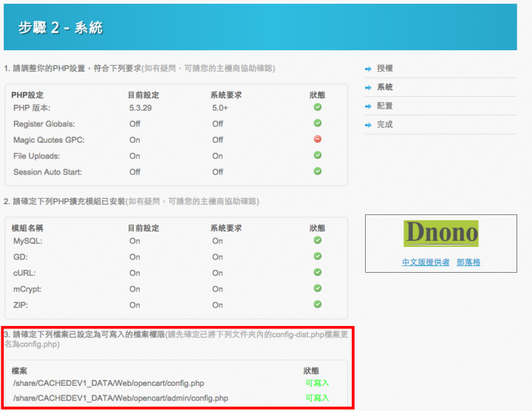Viewport: 532px width, 411px height.
Task: Click the arrow icon beside 系統
Action: pos(368,87)
